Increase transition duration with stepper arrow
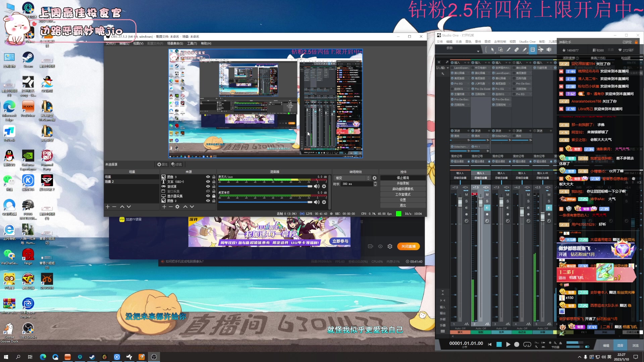The width and height of the screenshot is (644, 362). coord(375,183)
